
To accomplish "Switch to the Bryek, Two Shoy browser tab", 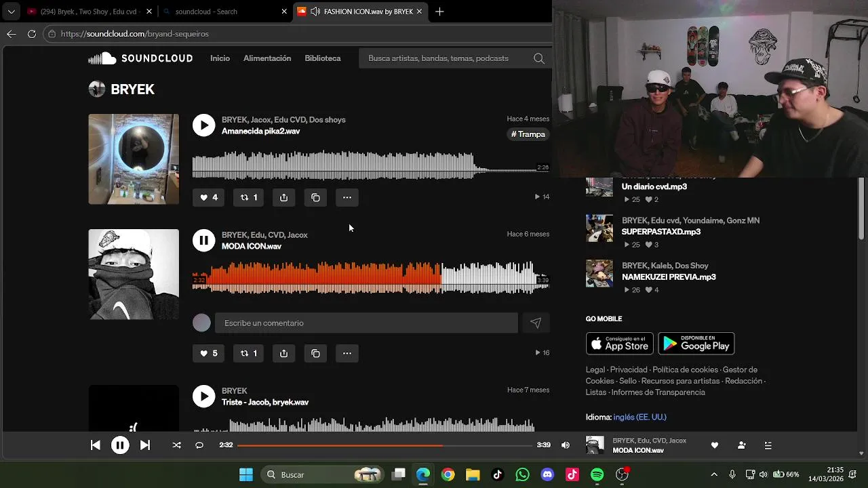I will point(89,12).
